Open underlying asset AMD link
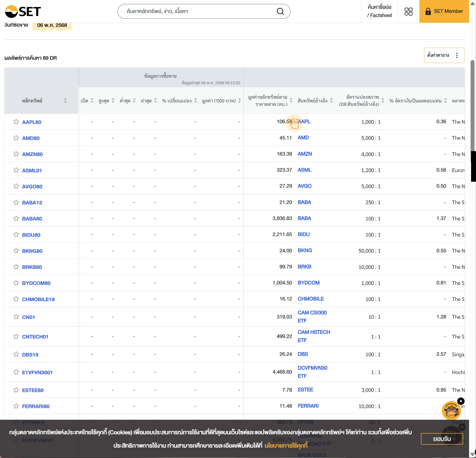Image resolution: width=476 pixels, height=458 pixels. (303, 138)
